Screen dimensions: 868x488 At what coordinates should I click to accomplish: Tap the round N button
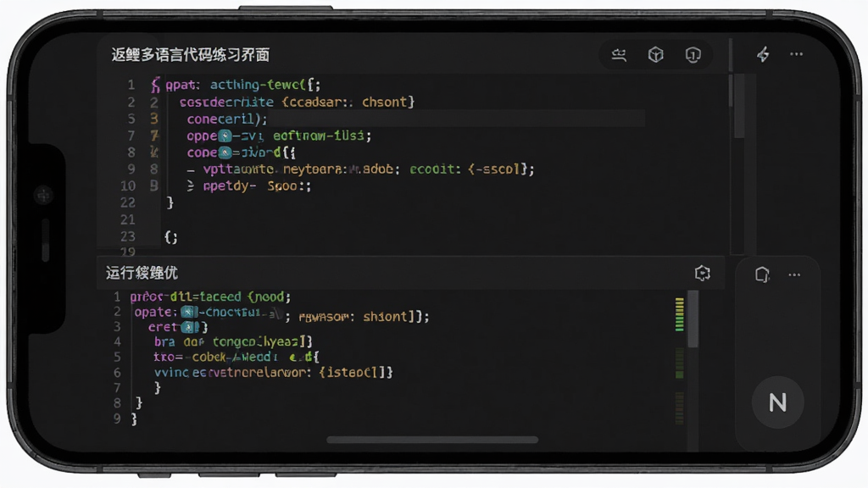(778, 402)
